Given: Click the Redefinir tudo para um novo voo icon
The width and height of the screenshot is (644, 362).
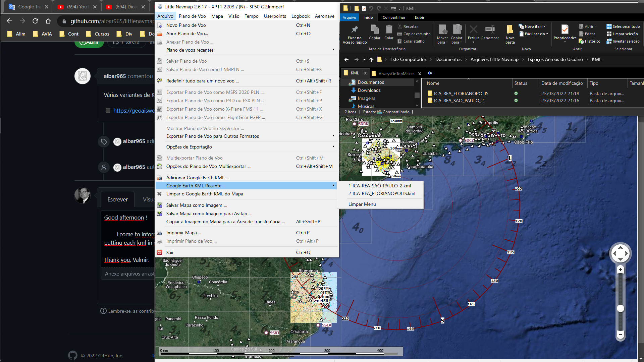Looking at the screenshot, I should tap(160, 81).
